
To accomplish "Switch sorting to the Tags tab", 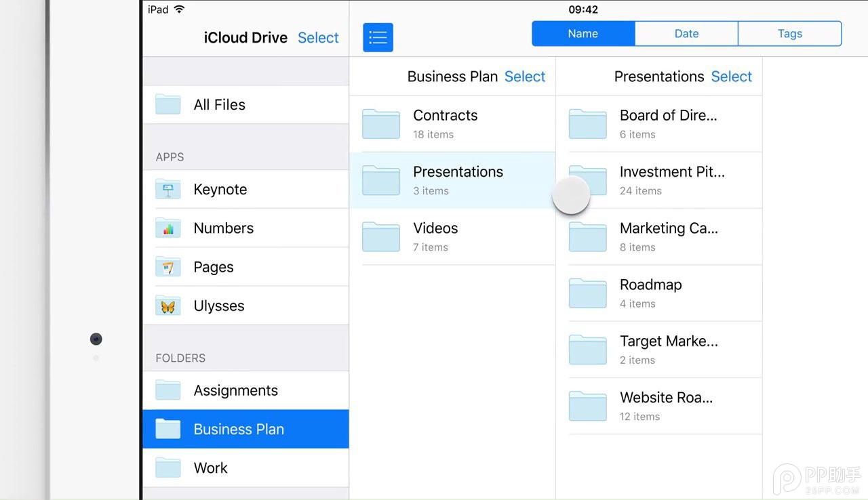I will (790, 34).
